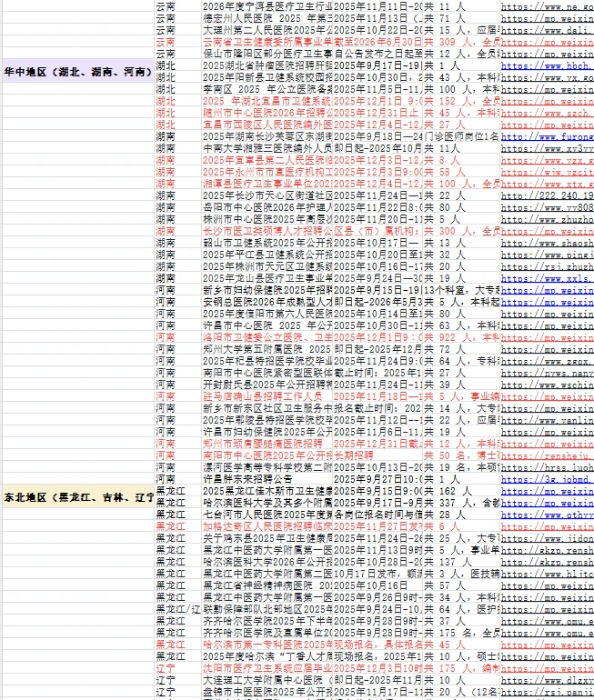Select cell 大理州第二人民医院2025年公
594x700 pixels.
pos(267,30)
